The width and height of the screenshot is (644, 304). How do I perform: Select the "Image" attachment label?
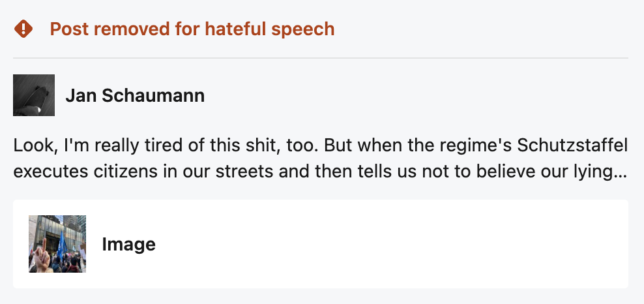129,245
